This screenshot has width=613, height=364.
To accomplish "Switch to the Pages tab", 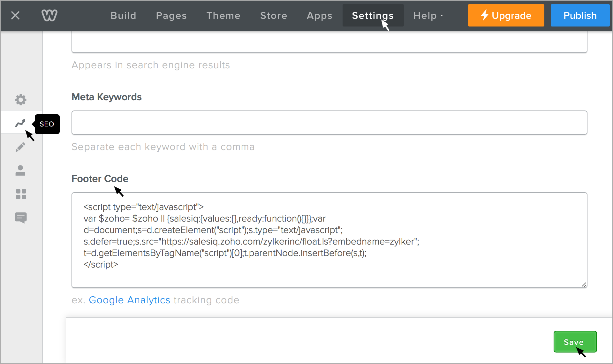I will pos(171,15).
